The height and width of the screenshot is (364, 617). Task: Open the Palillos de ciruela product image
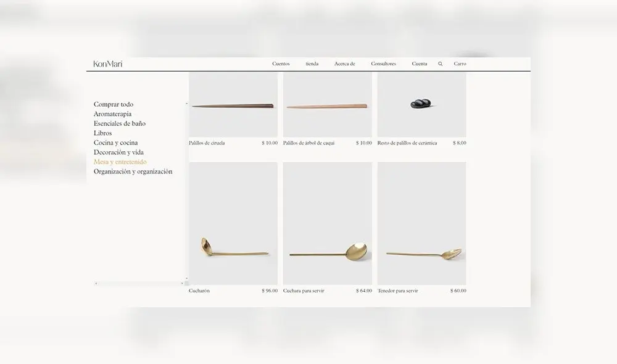click(x=233, y=105)
